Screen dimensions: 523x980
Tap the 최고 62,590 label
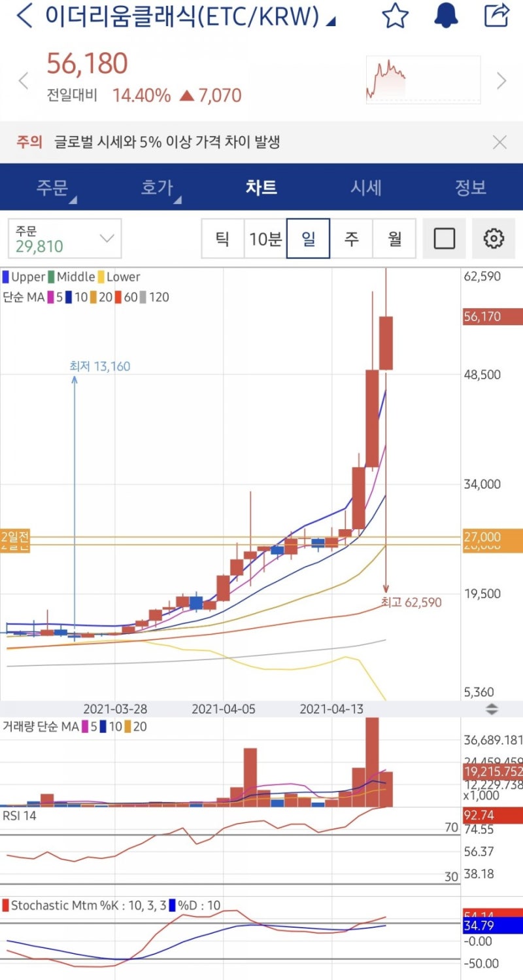pyautogui.click(x=411, y=603)
